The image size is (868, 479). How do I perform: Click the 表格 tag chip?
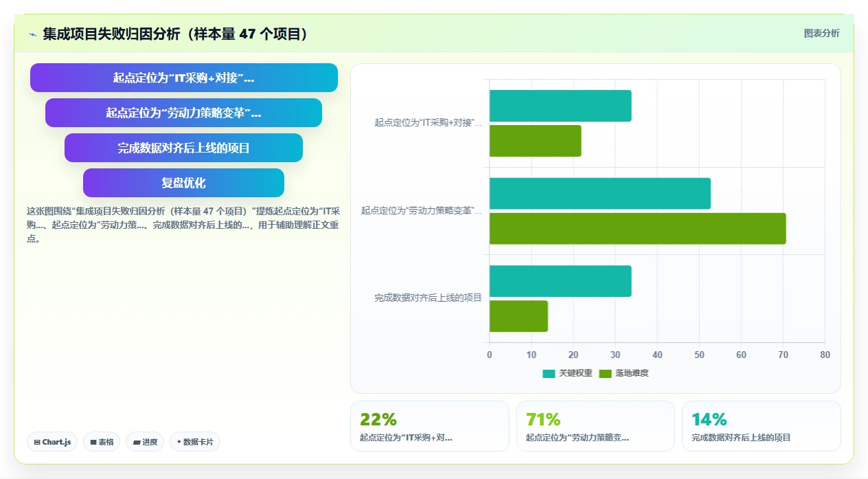click(x=102, y=442)
